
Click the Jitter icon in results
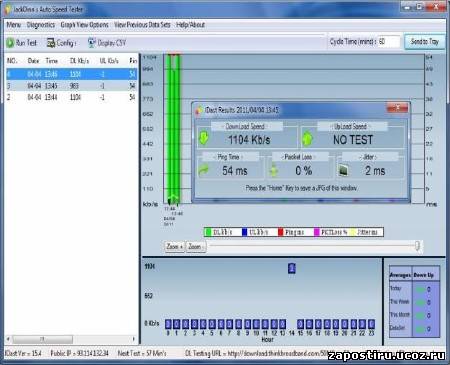343,170
